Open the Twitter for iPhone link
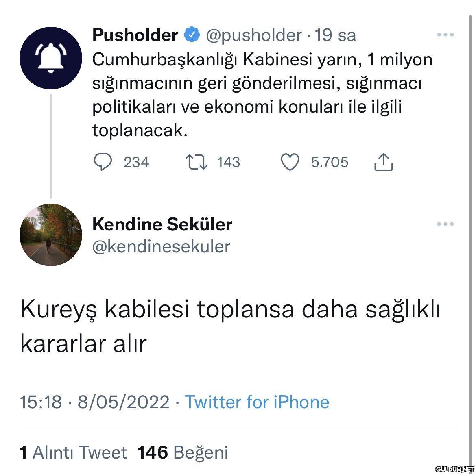This screenshot has width=476, height=474. pos(257,402)
